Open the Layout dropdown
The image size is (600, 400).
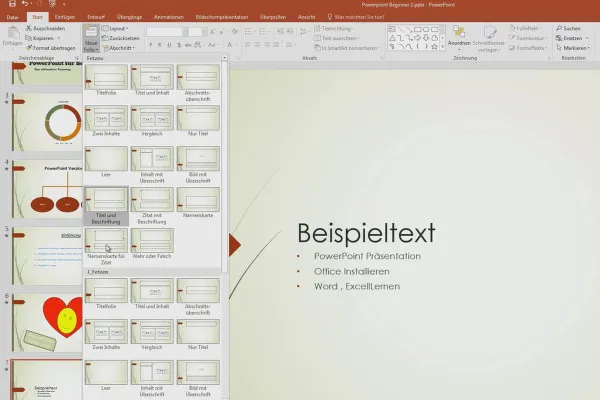pos(115,28)
